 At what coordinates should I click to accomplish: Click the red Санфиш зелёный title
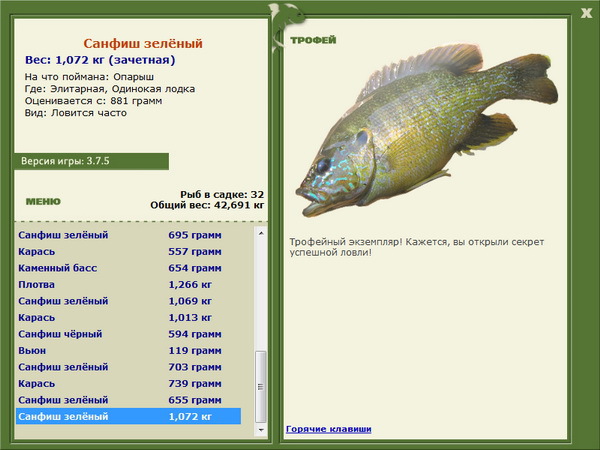coord(143,43)
